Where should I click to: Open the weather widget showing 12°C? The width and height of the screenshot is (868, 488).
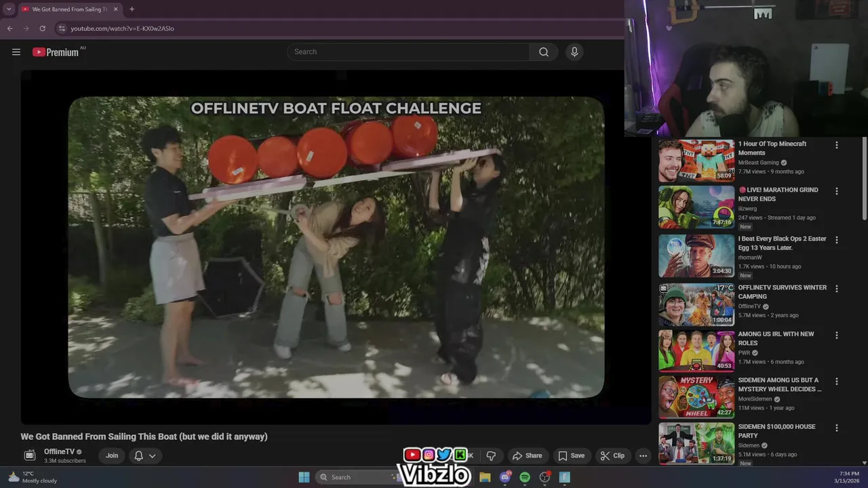coord(33,477)
